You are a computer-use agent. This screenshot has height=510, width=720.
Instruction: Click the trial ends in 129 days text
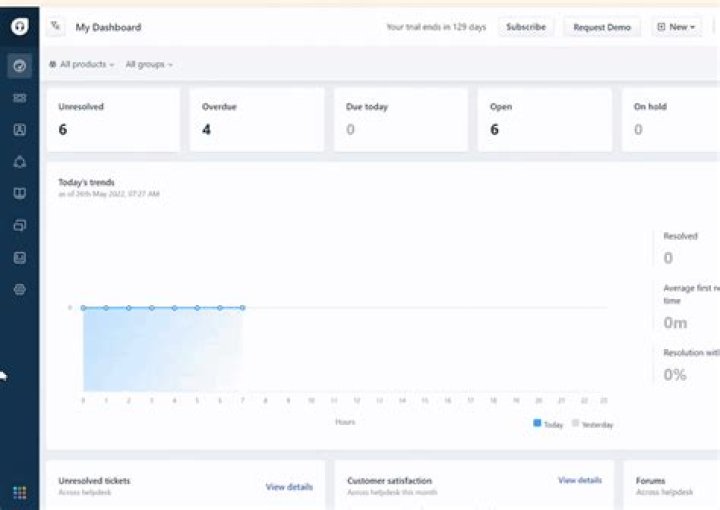point(436,27)
